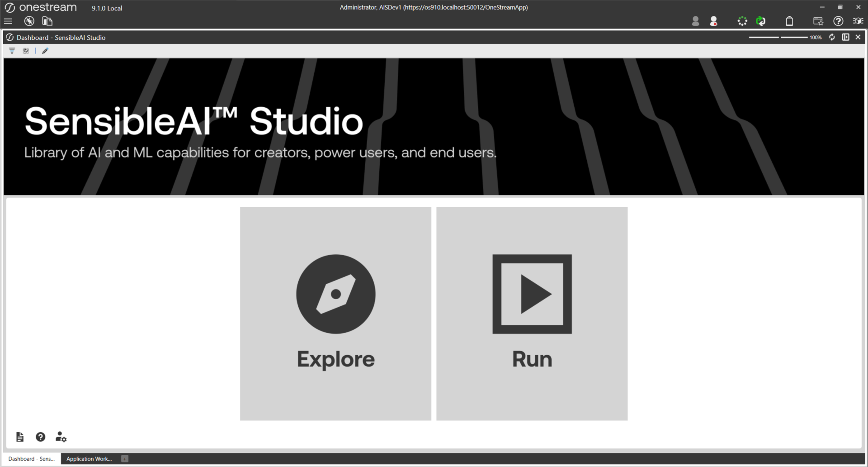Open the Explore tile

(x=335, y=314)
